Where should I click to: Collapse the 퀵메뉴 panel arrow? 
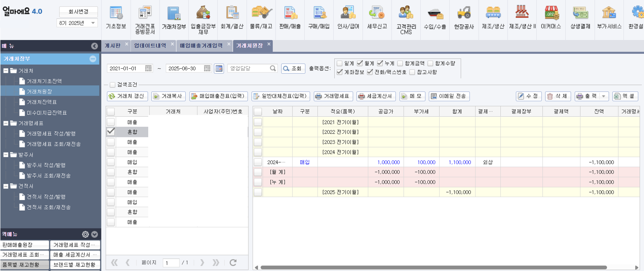(x=94, y=234)
